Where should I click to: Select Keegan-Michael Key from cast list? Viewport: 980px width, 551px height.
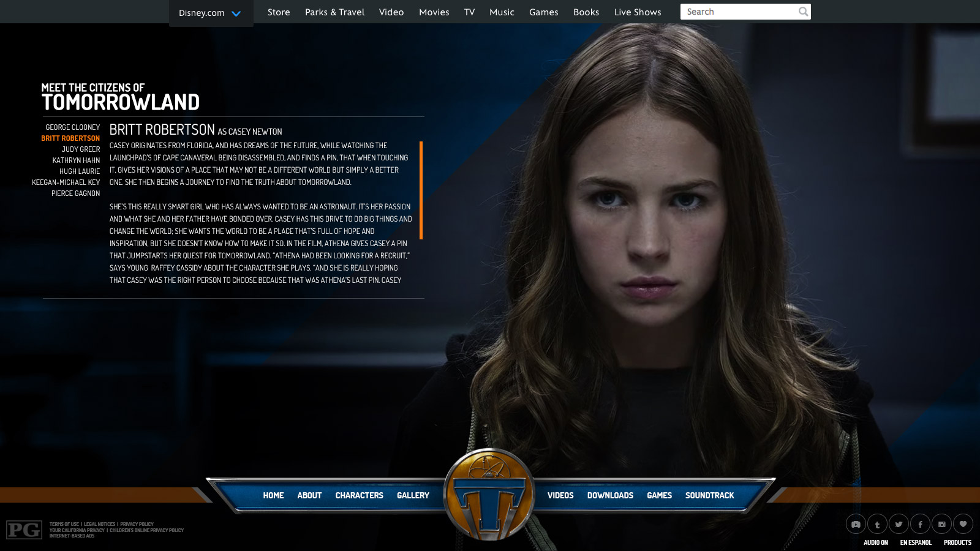tap(66, 182)
